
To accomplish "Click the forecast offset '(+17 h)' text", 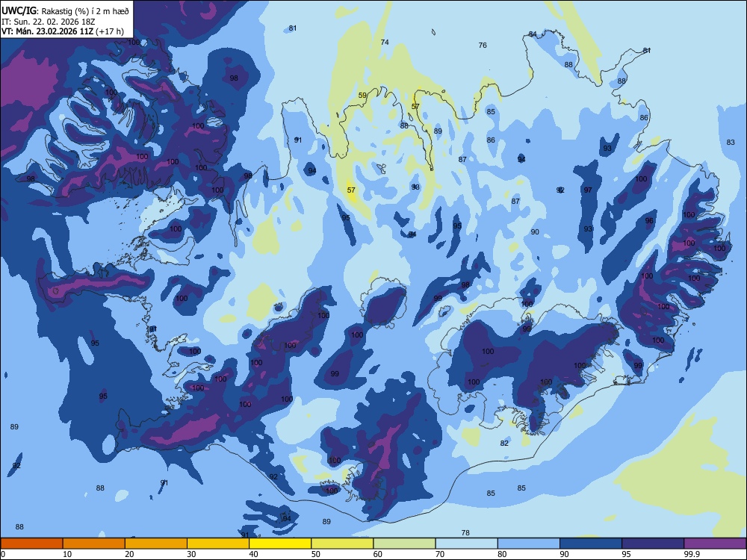I will 110,31.
